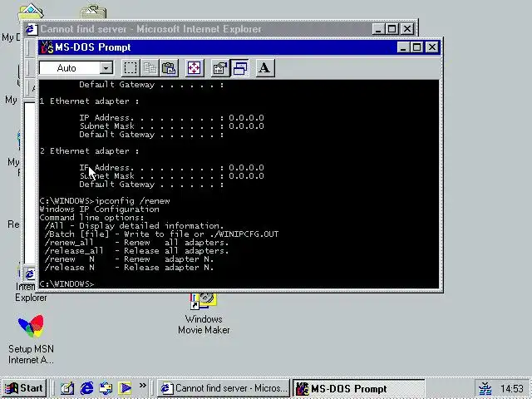Screen dimensions: 532x399
Task: Click the Internet Explorer title bar icon
Action: [x=31, y=29]
